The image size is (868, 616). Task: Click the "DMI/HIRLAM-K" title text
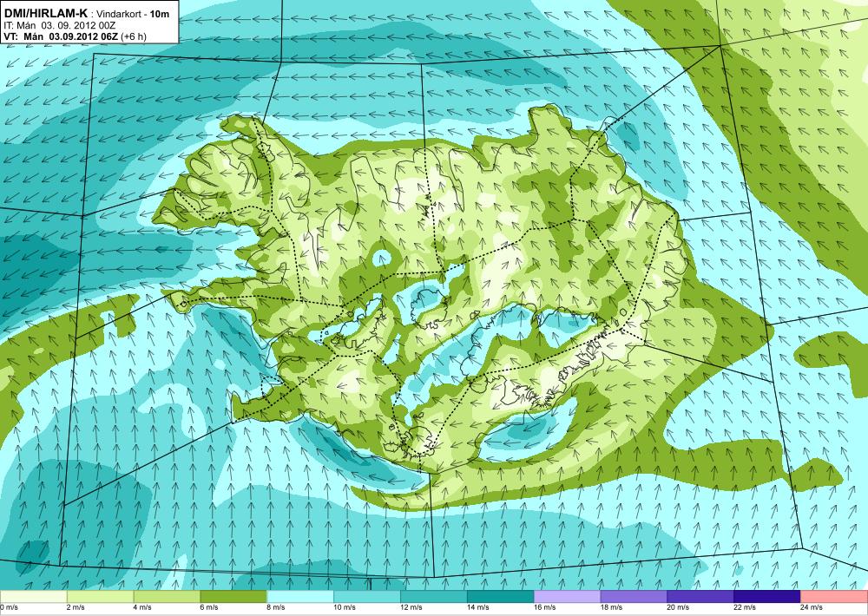[45, 13]
